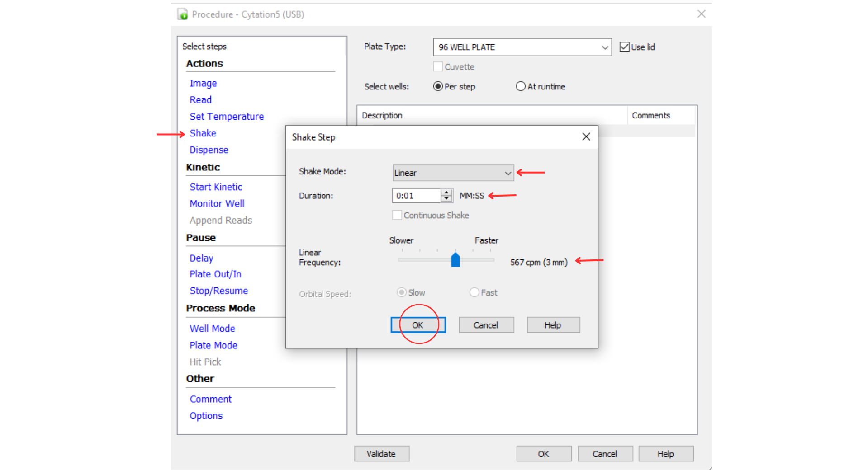Image resolution: width=868 pixels, height=470 pixels.
Task: Select the Per step radio option
Action: click(437, 86)
